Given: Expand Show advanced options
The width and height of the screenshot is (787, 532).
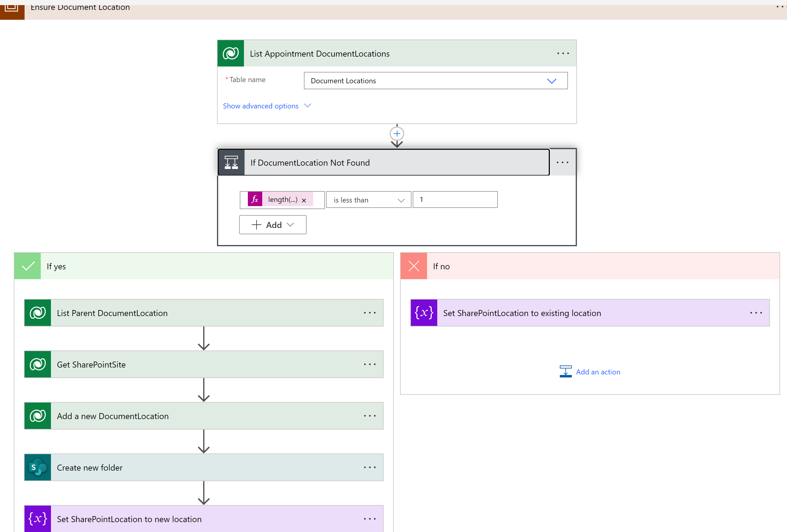Looking at the screenshot, I should coord(266,106).
